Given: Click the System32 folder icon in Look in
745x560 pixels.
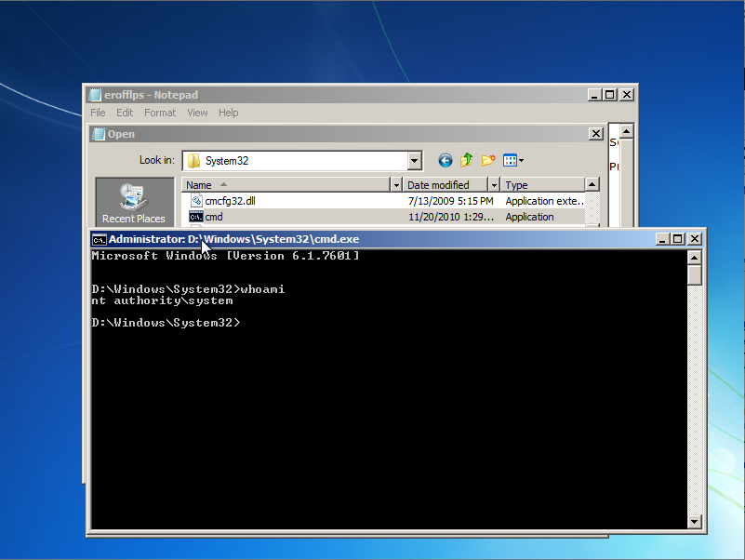Looking at the screenshot, I should click(x=193, y=161).
